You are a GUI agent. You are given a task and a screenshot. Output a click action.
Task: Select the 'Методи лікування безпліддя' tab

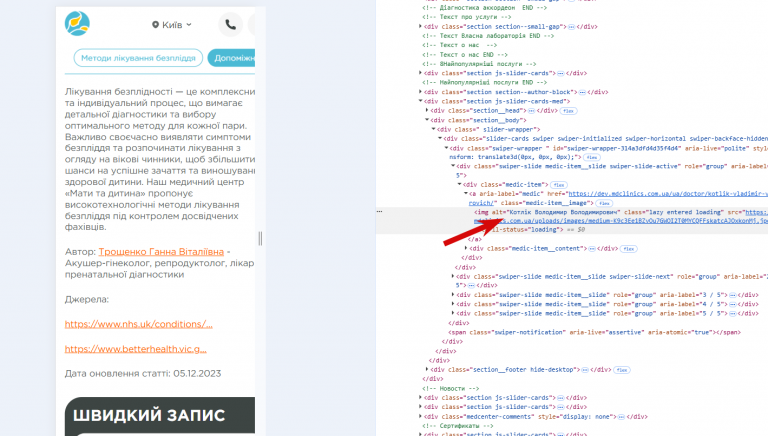(138, 58)
